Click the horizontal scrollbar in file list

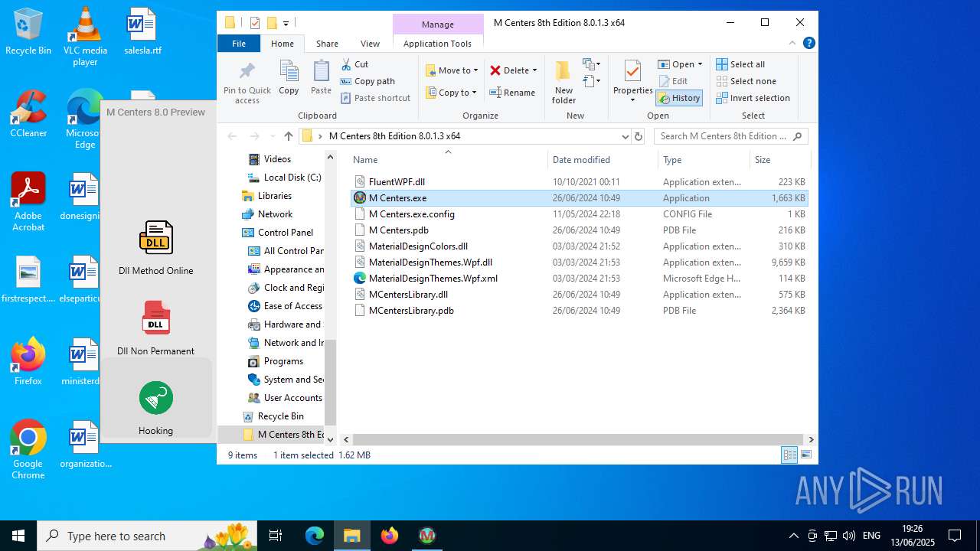point(578,439)
